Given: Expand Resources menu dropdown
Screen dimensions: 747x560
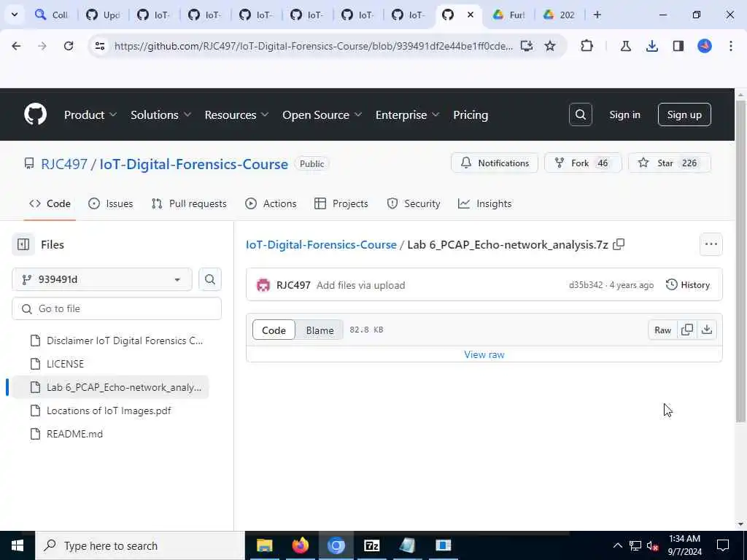Looking at the screenshot, I should tap(236, 114).
